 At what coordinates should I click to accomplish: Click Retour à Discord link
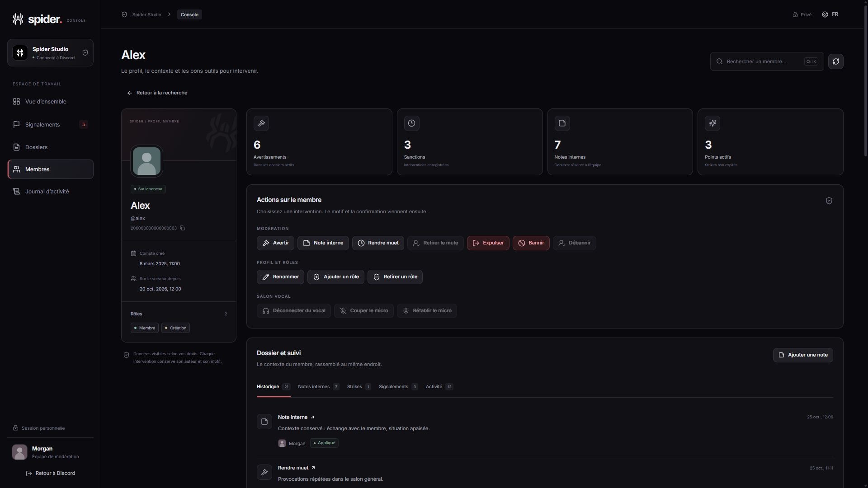tap(51, 474)
